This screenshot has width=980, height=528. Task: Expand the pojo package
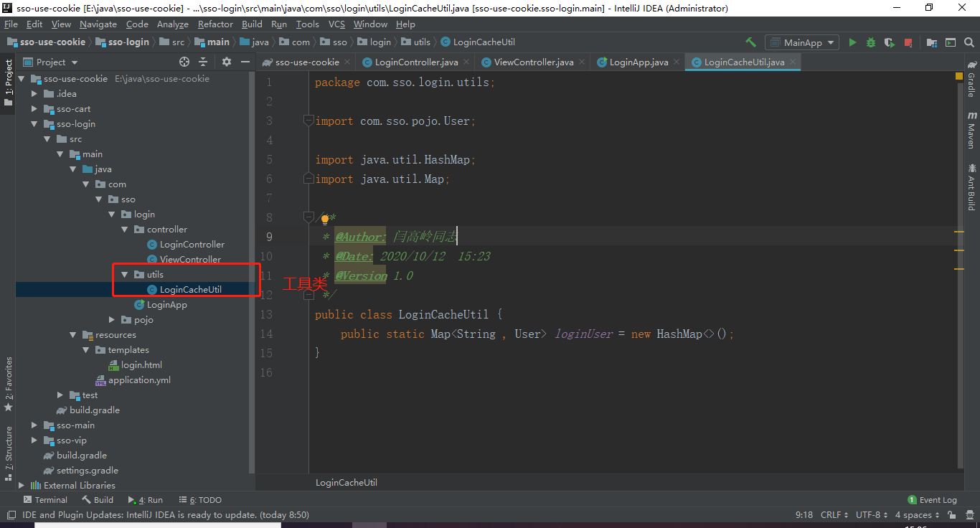111,320
